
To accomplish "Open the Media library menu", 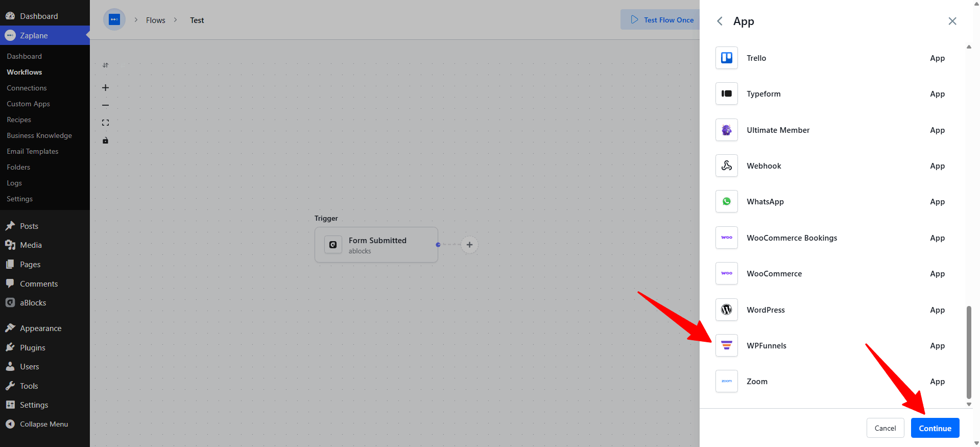I will (x=45, y=245).
